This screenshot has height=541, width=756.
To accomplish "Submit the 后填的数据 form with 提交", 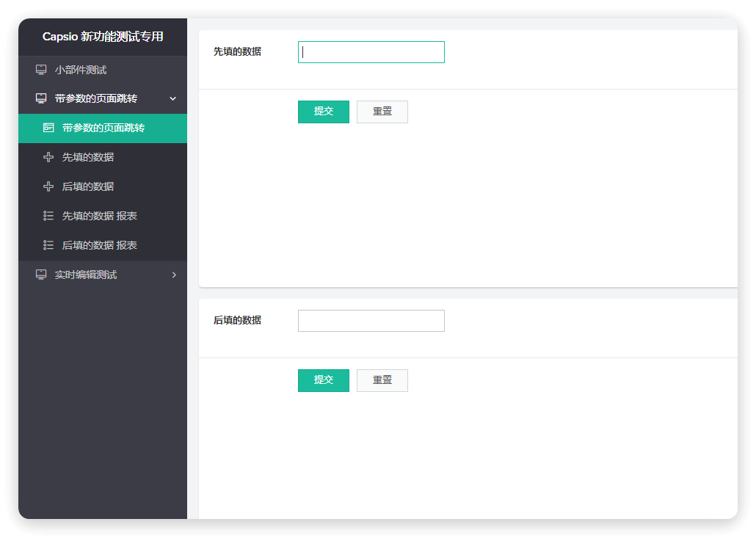I will [324, 380].
